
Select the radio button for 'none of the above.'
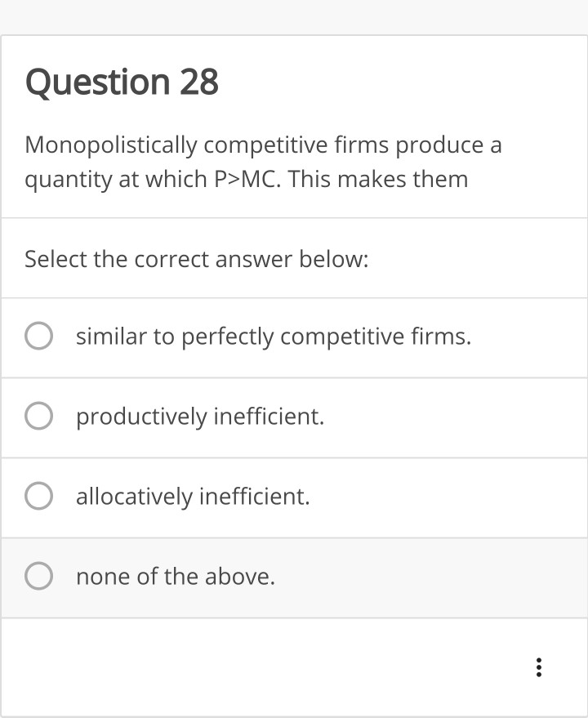click(x=38, y=577)
